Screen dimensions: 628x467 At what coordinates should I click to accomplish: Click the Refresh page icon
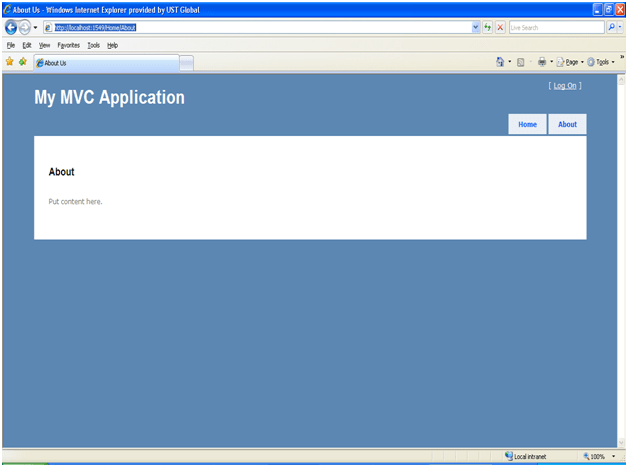[488, 27]
